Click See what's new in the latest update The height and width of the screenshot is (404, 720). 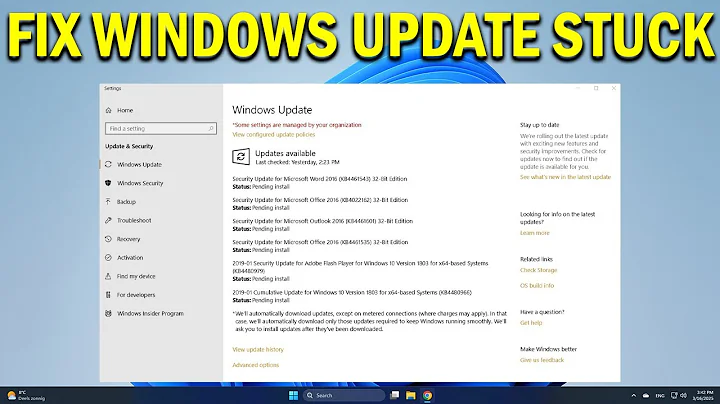565,177
